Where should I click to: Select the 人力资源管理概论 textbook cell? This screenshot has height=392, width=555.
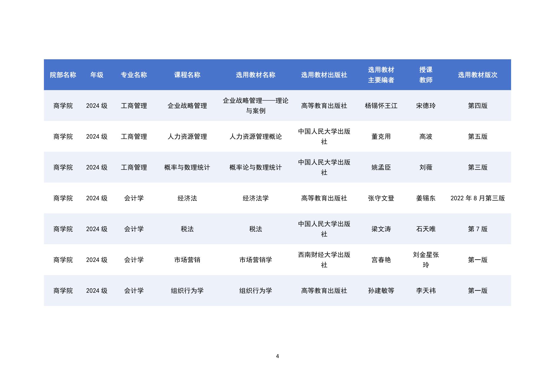(x=256, y=137)
